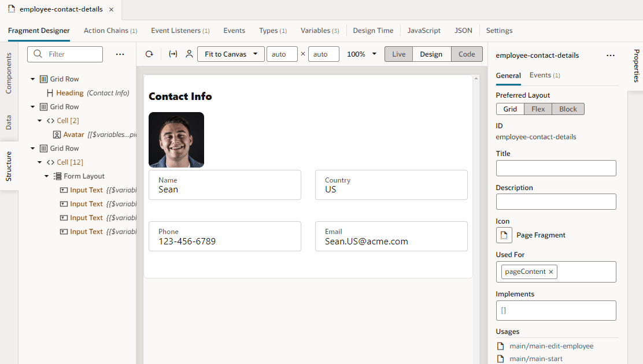Screen dimensions: 643x364
Task: Click the main/main-start page icon
Action: [500, 359]
